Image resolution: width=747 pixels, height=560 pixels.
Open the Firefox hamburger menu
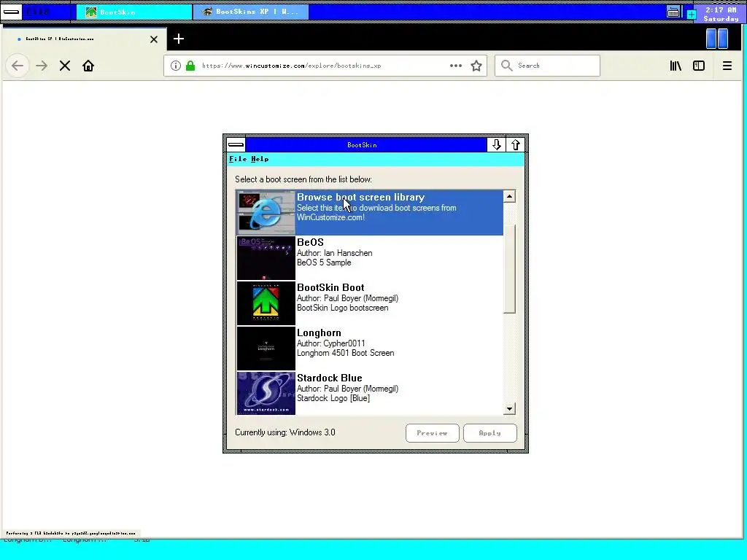pos(727,66)
